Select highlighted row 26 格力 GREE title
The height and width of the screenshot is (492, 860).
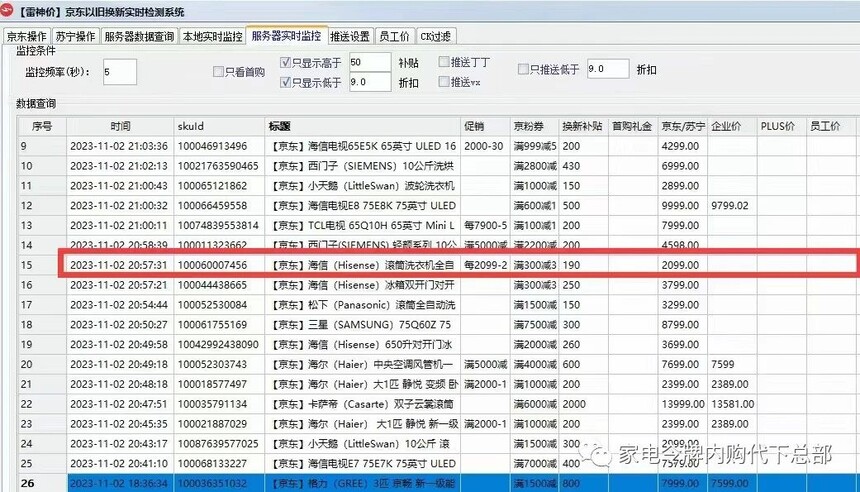click(363, 483)
